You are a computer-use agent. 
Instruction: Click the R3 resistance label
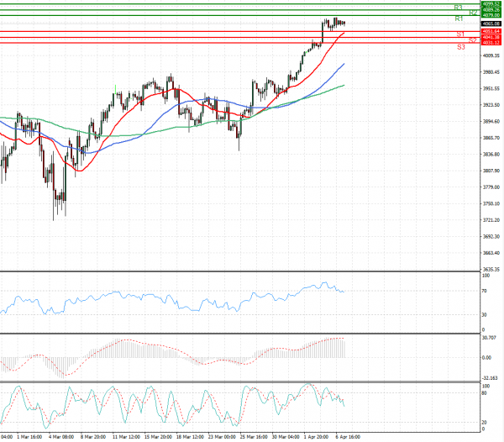pyautogui.click(x=458, y=8)
